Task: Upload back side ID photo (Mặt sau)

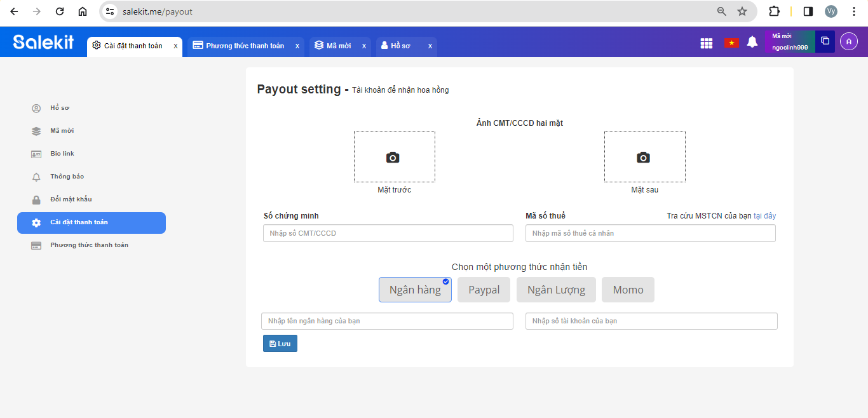Action: click(644, 157)
